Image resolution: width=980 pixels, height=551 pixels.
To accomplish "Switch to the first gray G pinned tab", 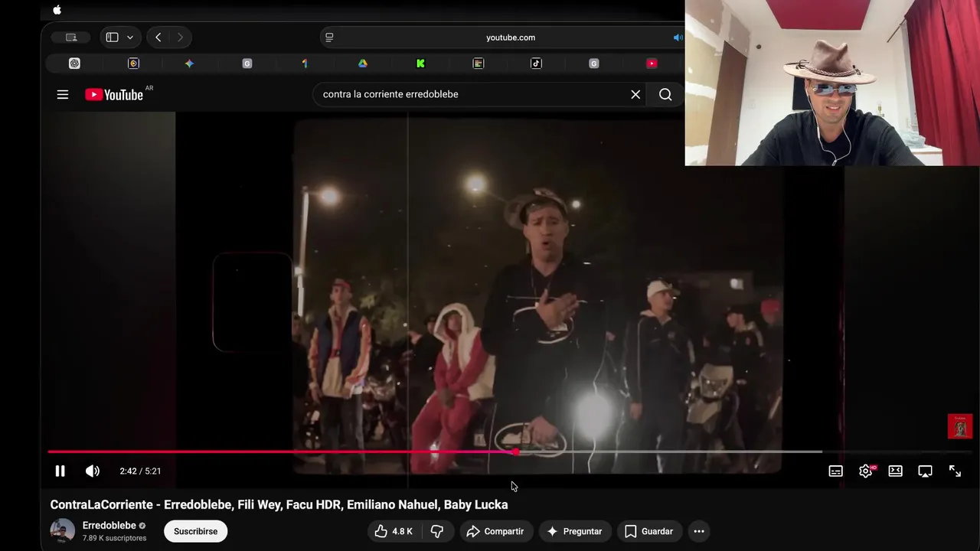I will (247, 64).
